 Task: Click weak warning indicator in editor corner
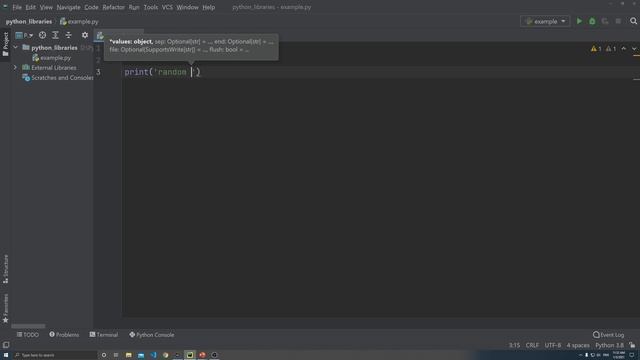click(x=611, y=49)
